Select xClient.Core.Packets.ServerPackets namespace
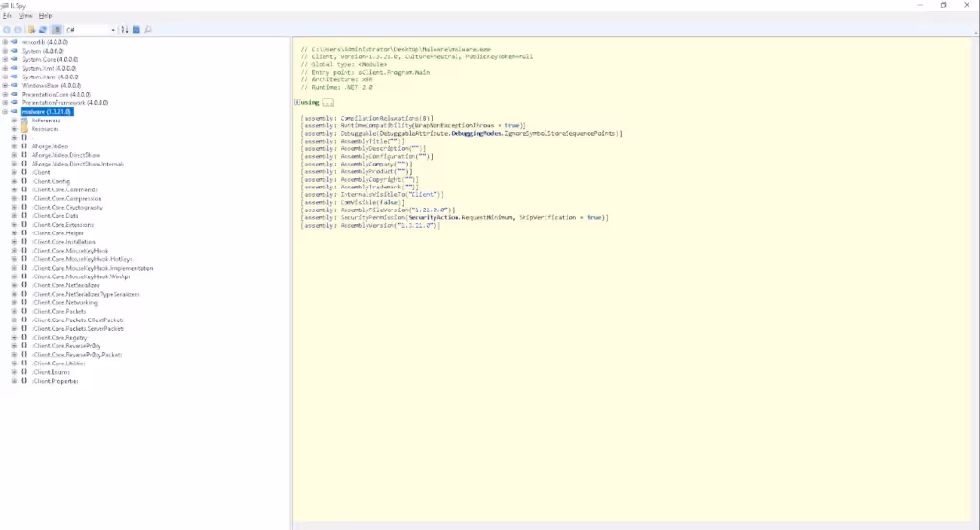This screenshot has width=980, height=530. pyautogui.click(x=78, y=329)
